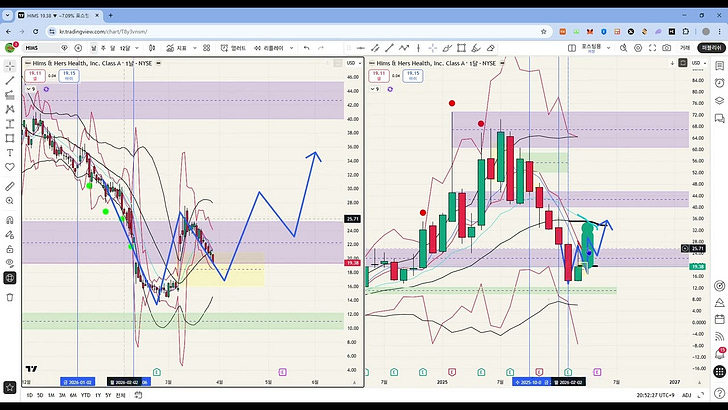
Task: Select the weekly interval button
Action: pyautogui.click(x=103, y=48)
